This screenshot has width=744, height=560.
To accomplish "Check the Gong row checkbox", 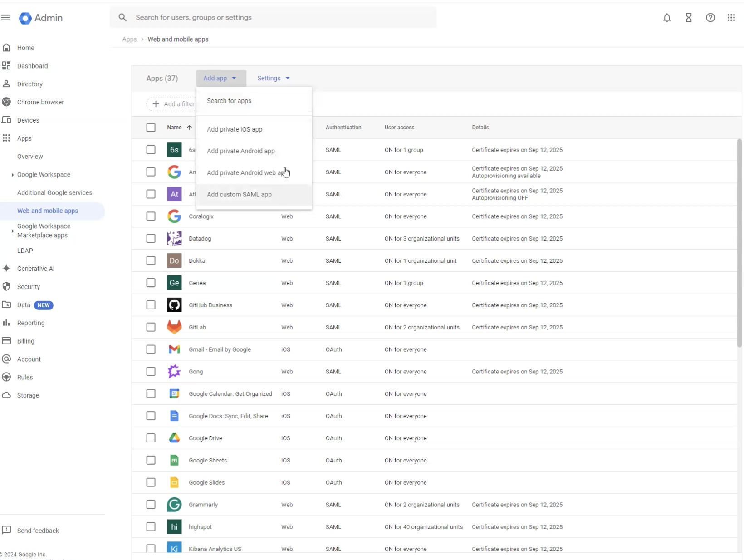I will pyautogui.click(x=151, y=371).
